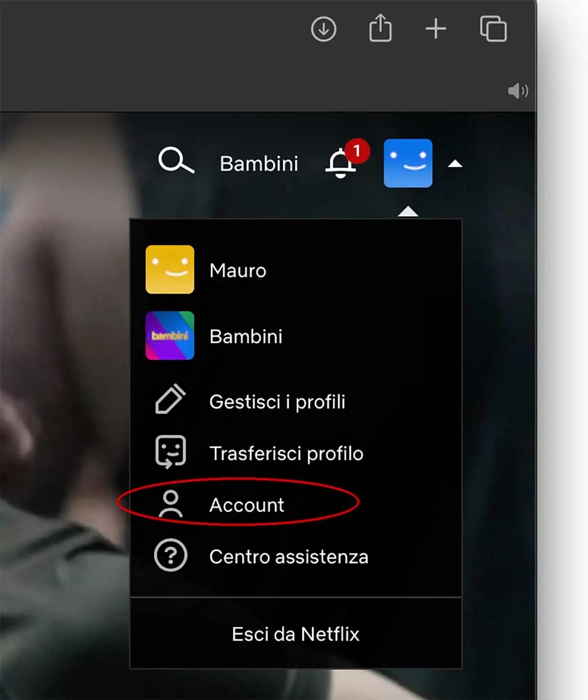Viewport: 588px width, 700px height.
Task: Open notifications via the bell icon
Action: [341, 166]
